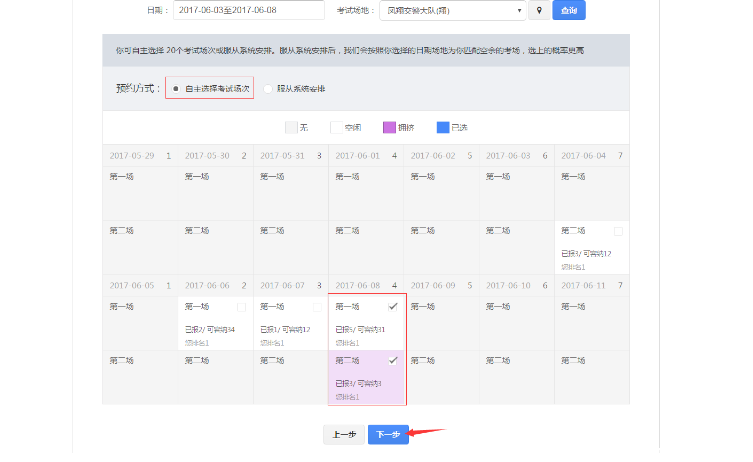Click the purple 拥挤 legend swatch
753x462 pixels.
click(x=388, y=128)
